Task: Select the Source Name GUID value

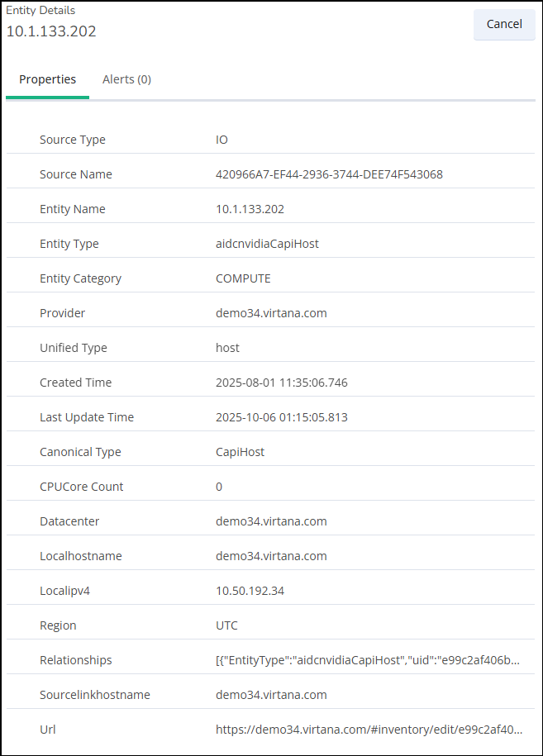Action: tap(329, 174)
